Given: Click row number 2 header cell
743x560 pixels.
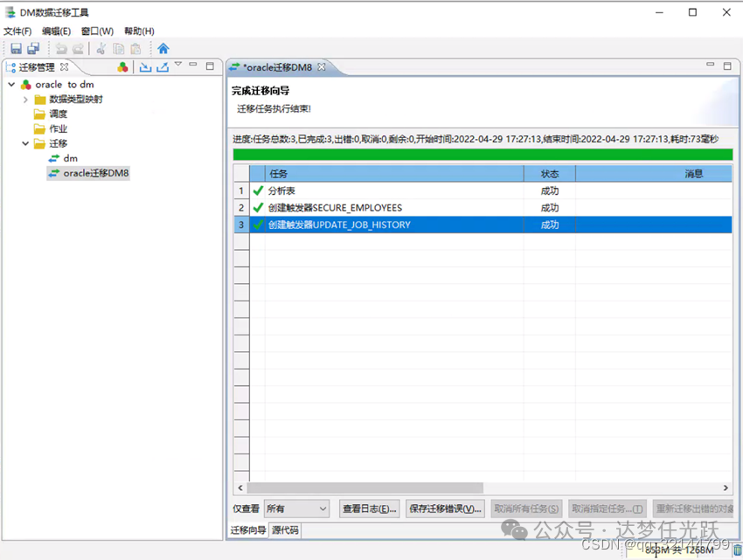Looking at the screenshot, I should tap(241, 208).
